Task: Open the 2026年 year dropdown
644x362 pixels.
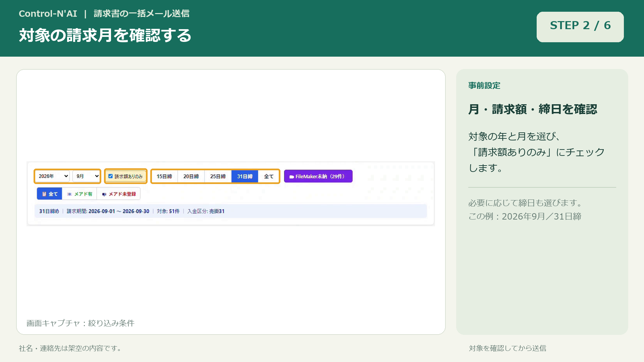Action: tap(52, 176)
